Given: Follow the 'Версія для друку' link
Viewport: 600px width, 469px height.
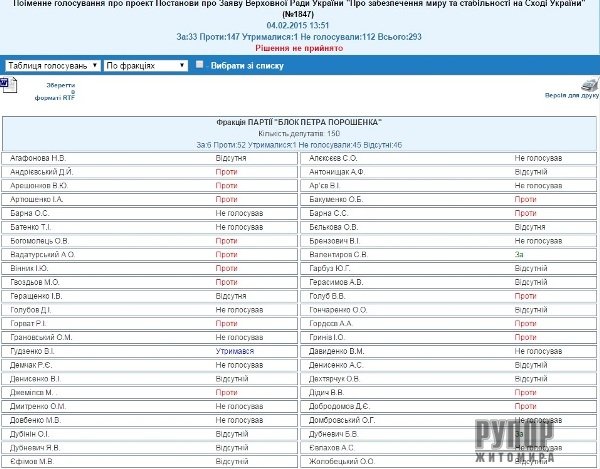Looking at the screenshot, I should [x=570, y=97].
